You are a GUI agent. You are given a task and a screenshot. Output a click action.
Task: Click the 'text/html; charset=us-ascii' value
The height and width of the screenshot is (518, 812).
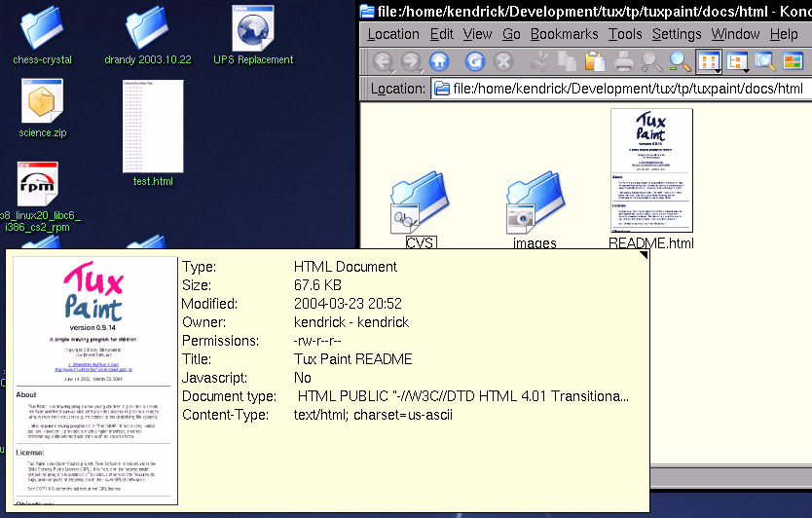[373, 415]
